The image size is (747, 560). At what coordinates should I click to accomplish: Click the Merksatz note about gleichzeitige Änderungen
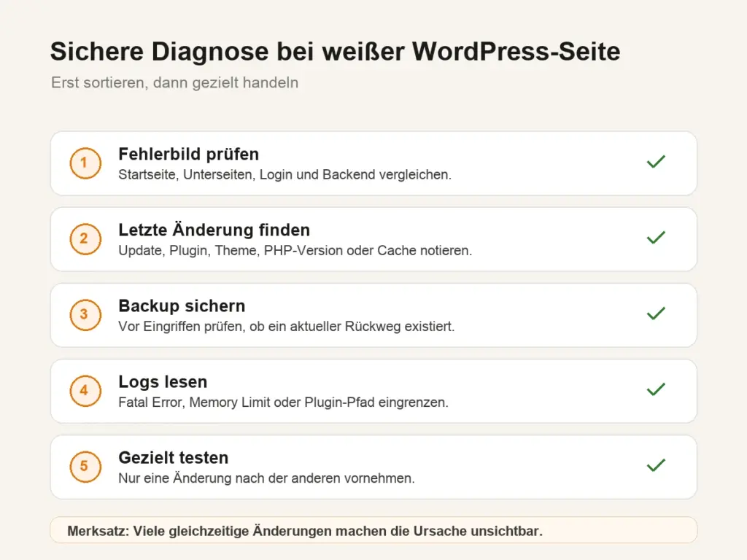point(373,530)
